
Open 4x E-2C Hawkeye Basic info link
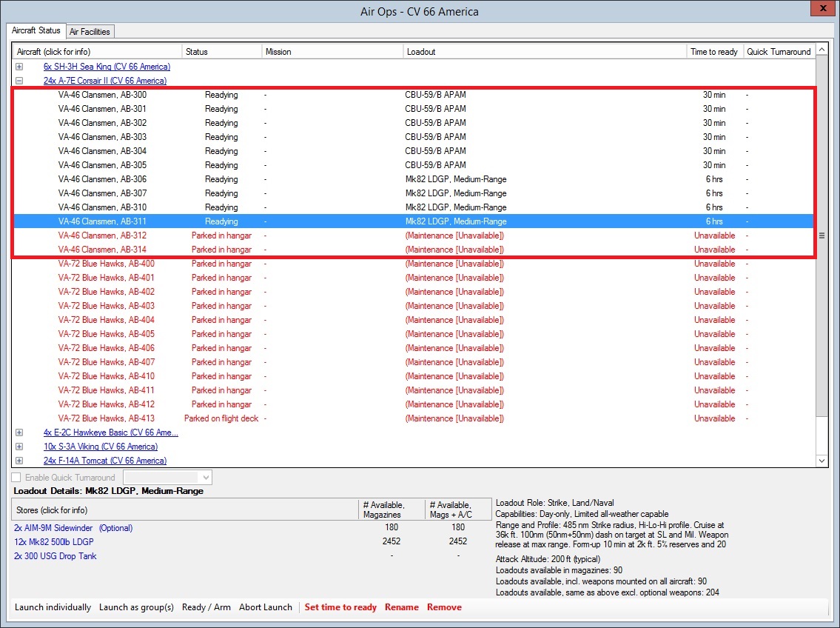[x=111, y=432]
